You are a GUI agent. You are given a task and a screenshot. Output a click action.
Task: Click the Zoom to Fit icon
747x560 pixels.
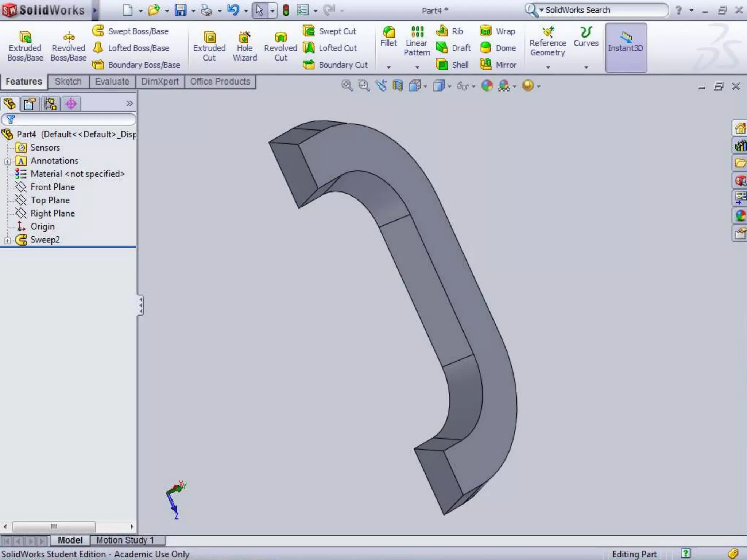point(347,86)
